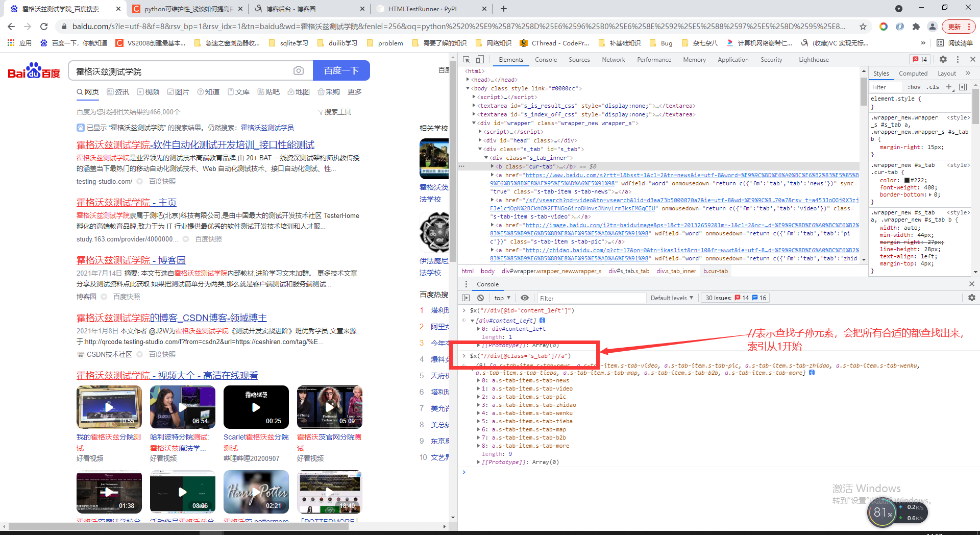This screenshot has height=535, width=980.
Task: Click the 14 errors badge in DevTools
Action: (x=920, y=59)
